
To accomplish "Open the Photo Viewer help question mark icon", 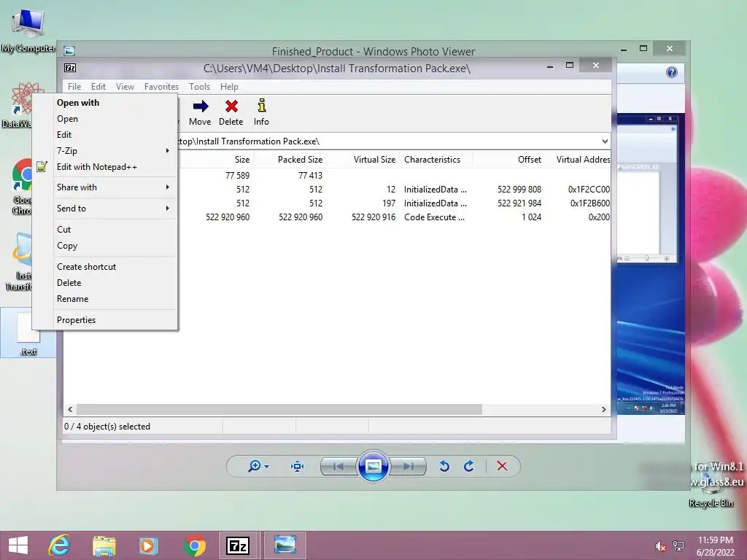I will (672, 72).
